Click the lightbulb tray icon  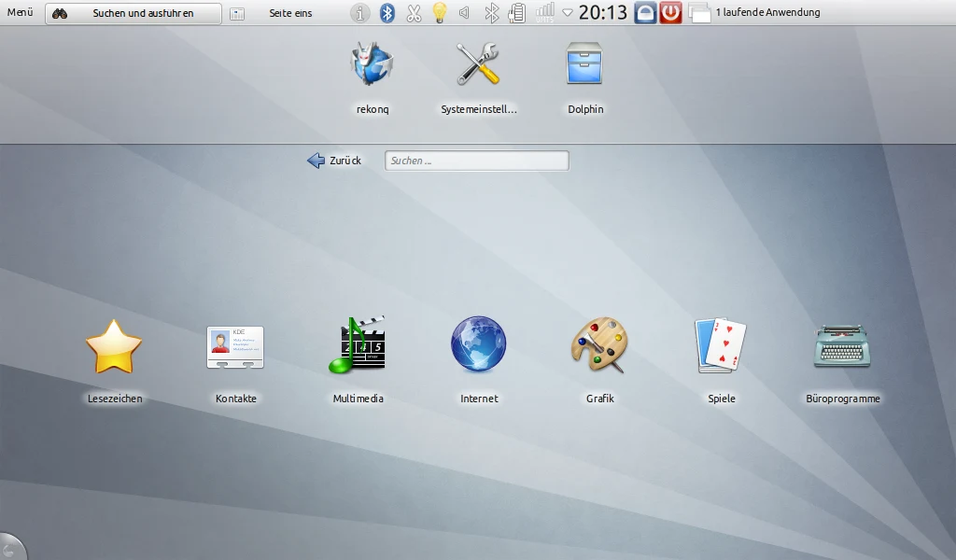(x=440, y=13)
